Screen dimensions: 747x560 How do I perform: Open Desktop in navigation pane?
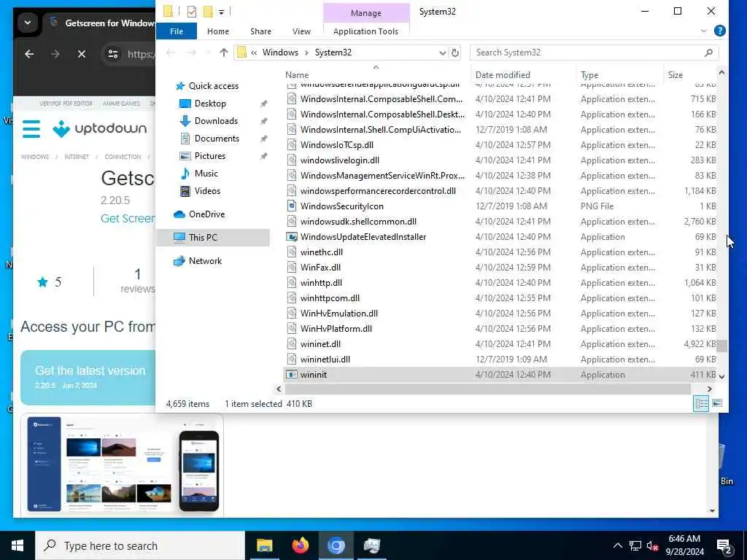(210, 104)
